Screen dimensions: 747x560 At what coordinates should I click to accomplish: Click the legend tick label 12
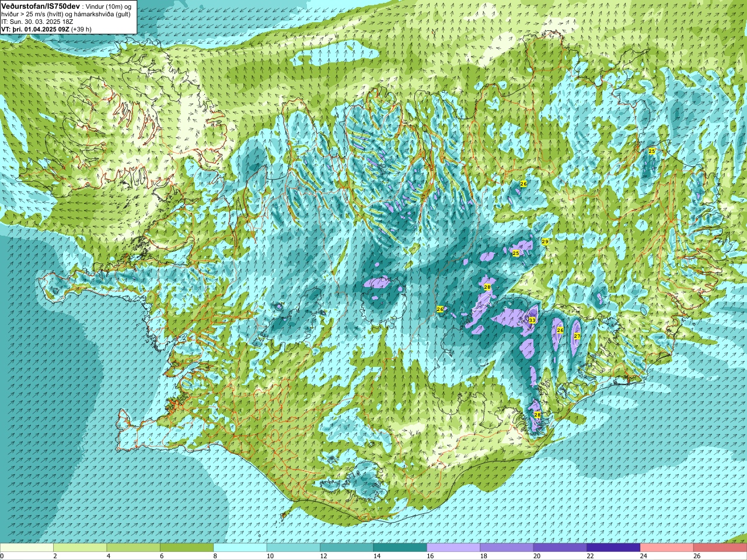(x=323, y=556)
